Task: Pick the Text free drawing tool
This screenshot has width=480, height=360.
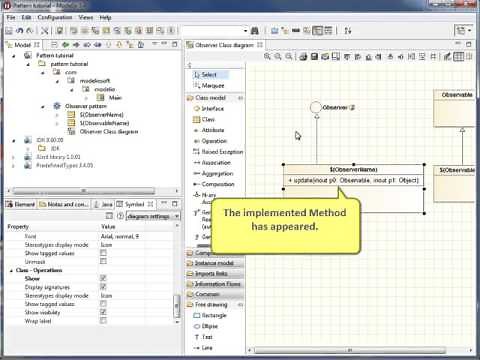Action: pos(203,337)
